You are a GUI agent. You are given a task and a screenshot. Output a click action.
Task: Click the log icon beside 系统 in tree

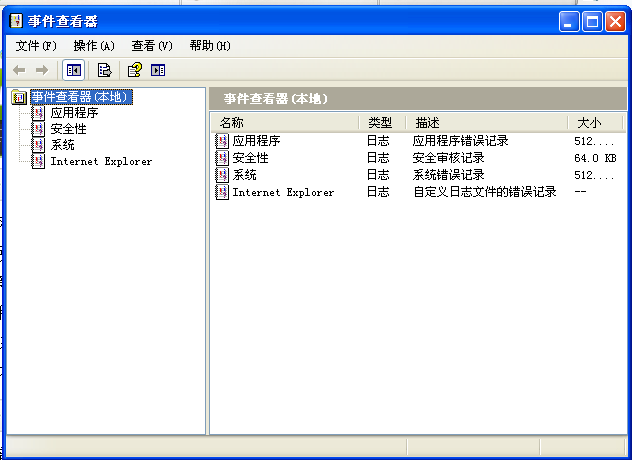[x=38, y=145]
